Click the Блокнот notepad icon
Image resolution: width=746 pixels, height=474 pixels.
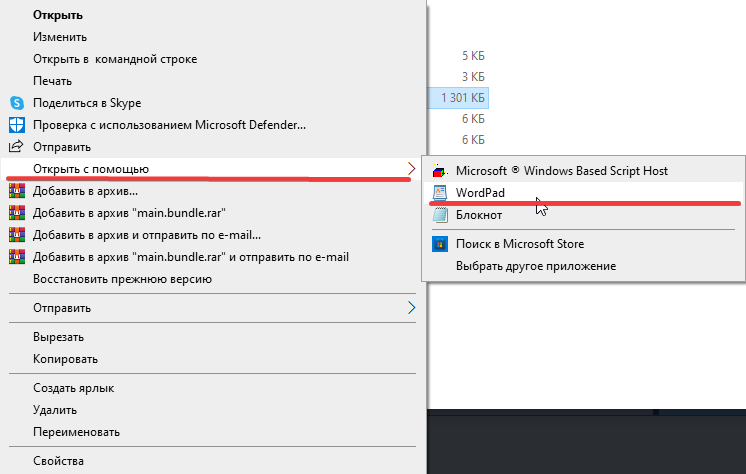pos(440,215)
